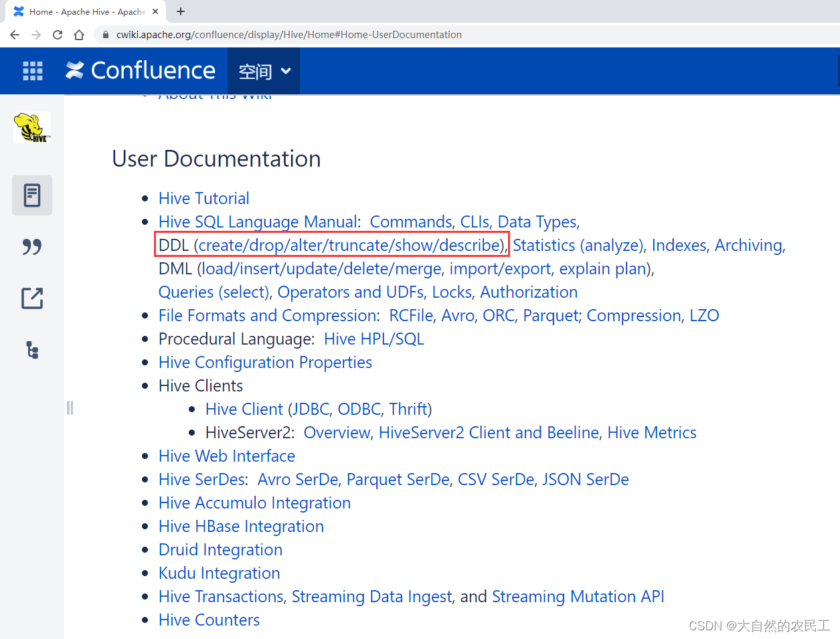
Task: Open the page tree icon in sidebar
Action: pyautogui.click(x=32, y=350)
